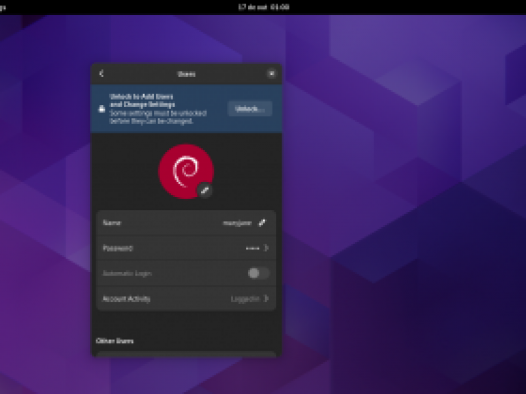Click the Unlock... button
526x394 pixels.
pos(250,109)
